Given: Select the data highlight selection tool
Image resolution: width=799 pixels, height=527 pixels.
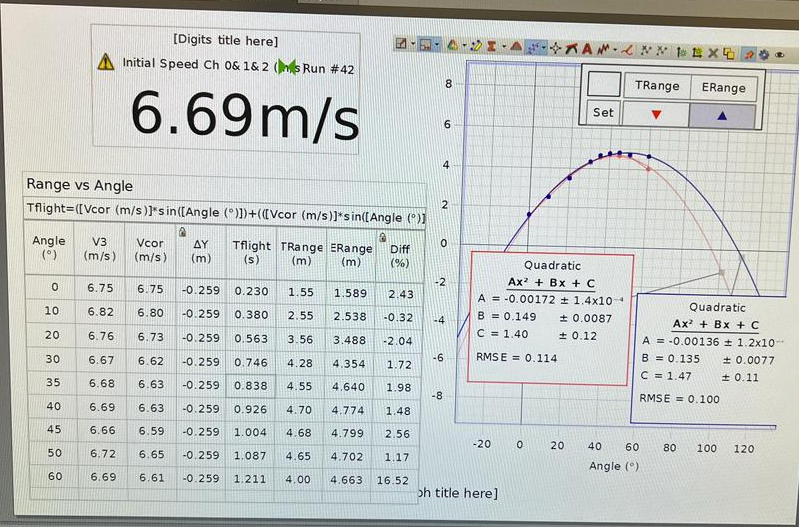Looking at the screenshot, I should pyautogui.click(x=425, y=44).
